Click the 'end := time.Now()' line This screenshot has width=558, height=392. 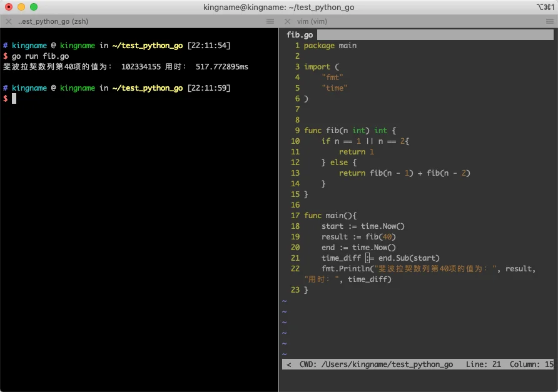[x=358, y=248]
